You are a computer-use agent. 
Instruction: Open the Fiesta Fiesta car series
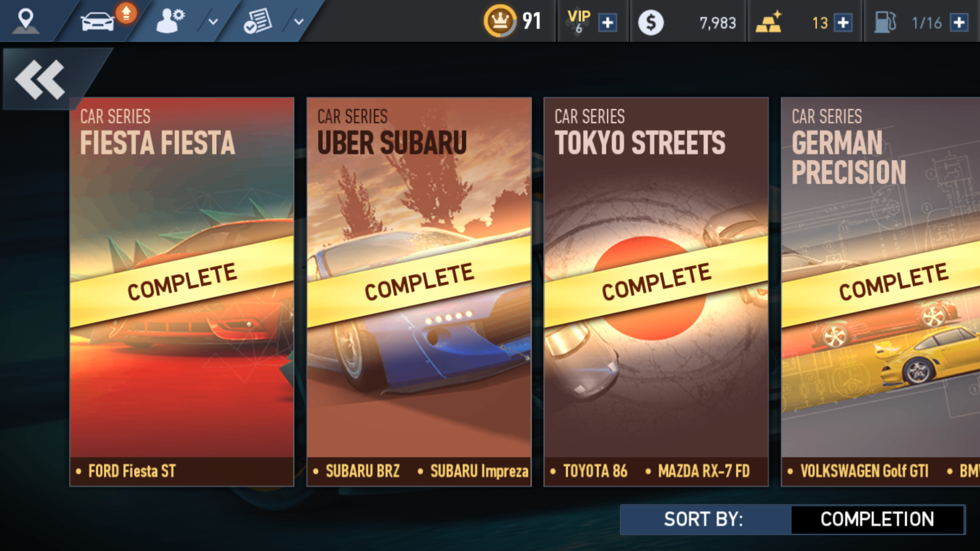[x=182, y=292]
